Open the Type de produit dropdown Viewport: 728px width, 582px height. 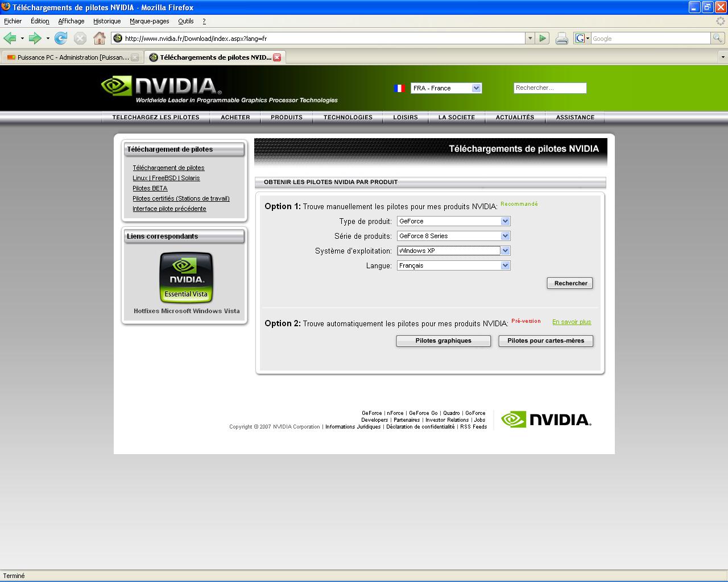tap(453, 221)
